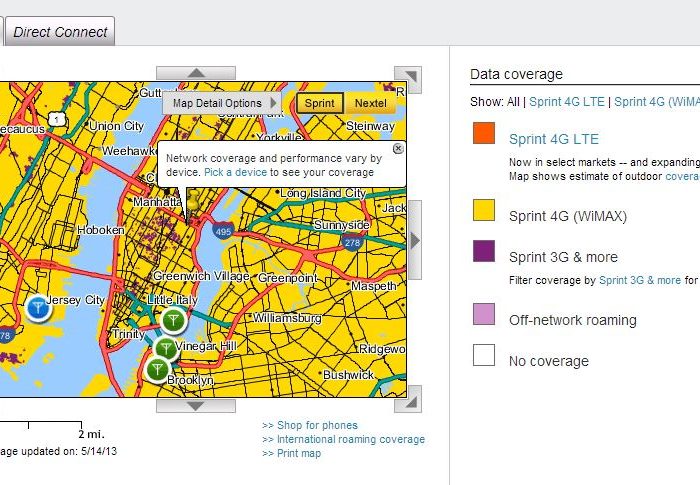
Task: Expand Map Detail Options
Action: [224, 103]
